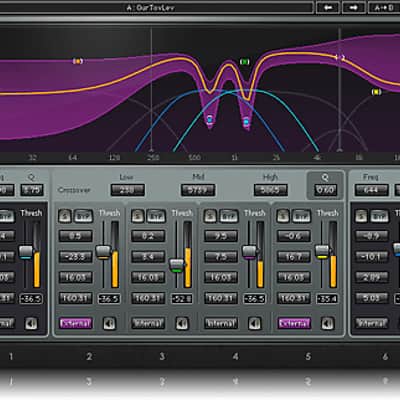The height and width of the screenshot is (400, 400).
Task: Click band 2 release field showing 160.31
Action: tap(76, 298)
